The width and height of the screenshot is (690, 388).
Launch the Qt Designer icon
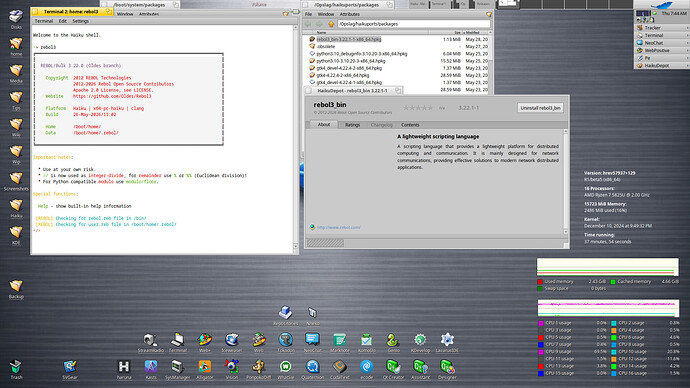[x=447, y=366]
